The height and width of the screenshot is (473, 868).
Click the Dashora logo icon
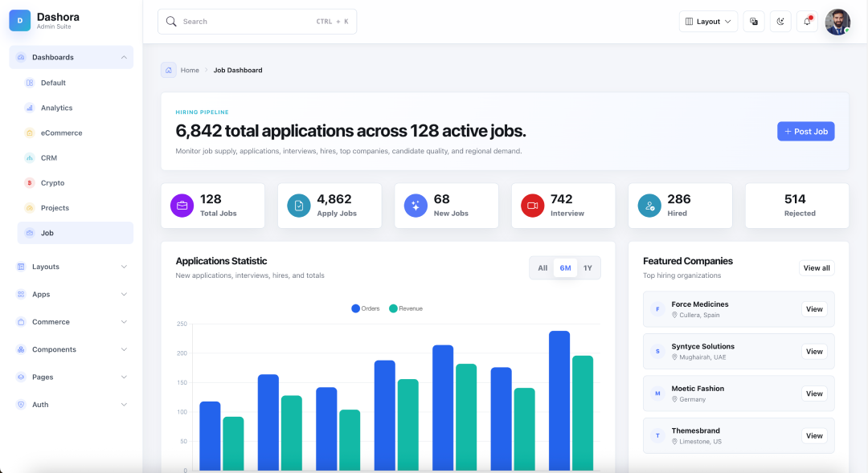20,20
